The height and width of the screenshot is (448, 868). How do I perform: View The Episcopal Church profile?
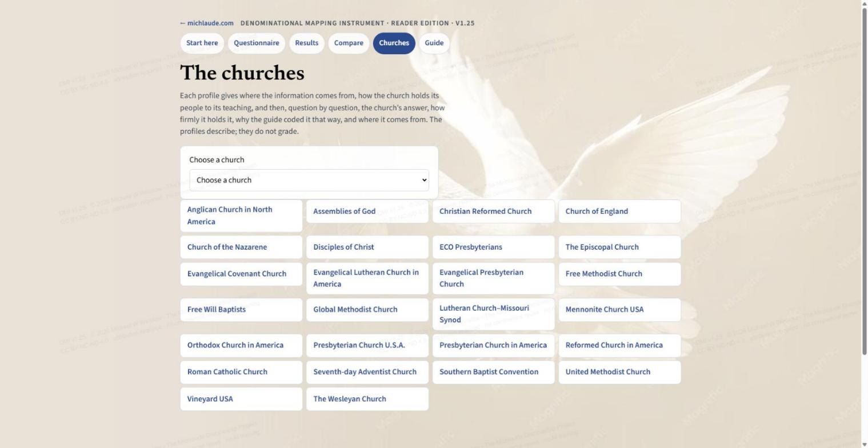click(620, 247)
